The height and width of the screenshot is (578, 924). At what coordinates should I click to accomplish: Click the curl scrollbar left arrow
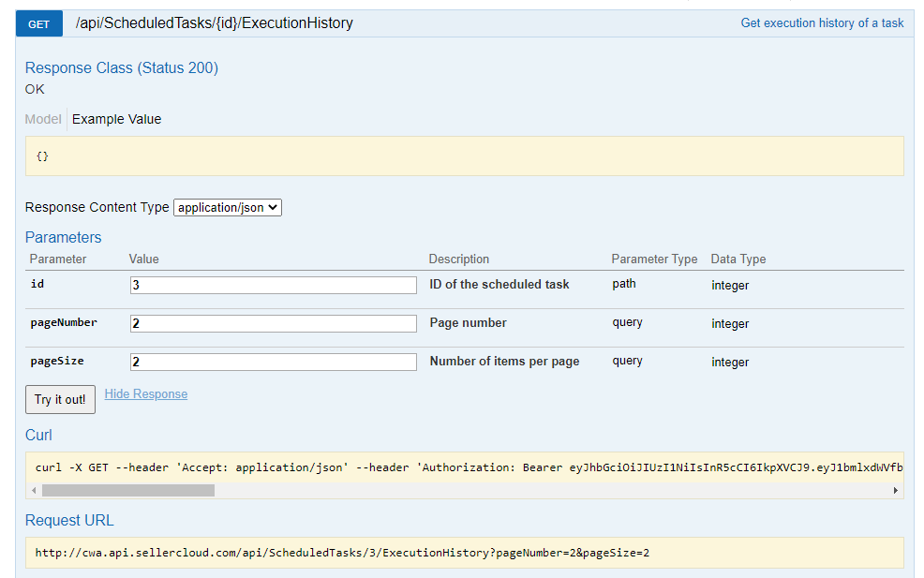(34, 490)
